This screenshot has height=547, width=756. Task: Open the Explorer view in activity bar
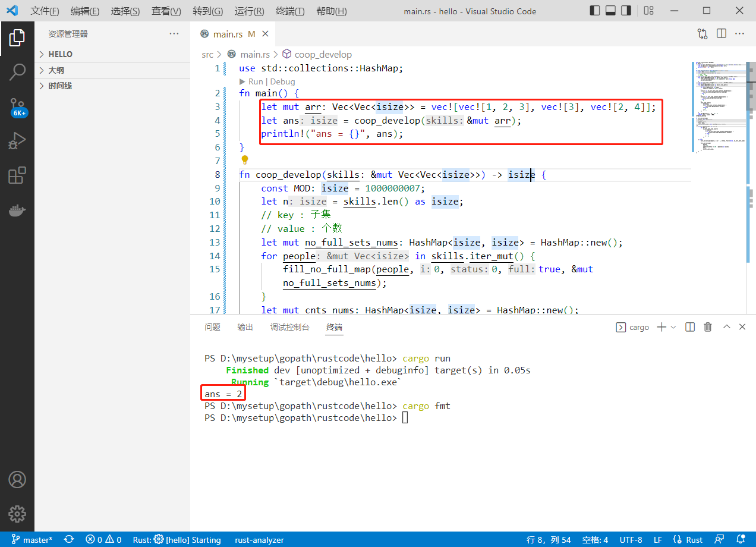point(17,37)
